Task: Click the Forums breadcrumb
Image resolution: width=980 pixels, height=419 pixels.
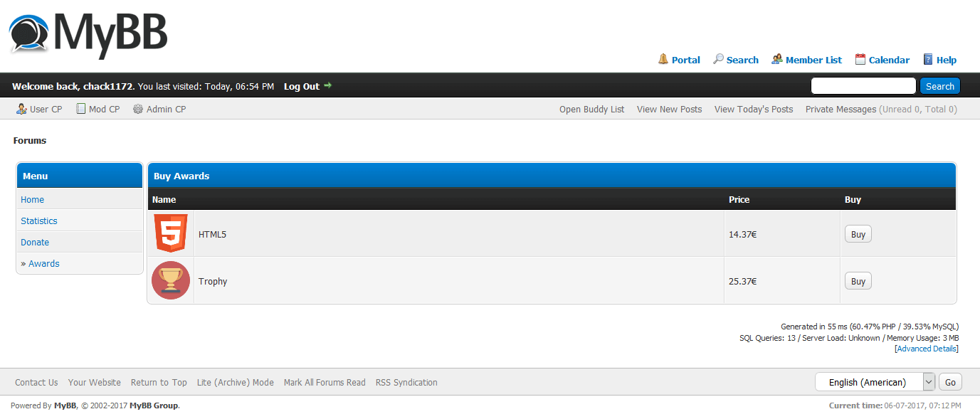Action: (30, 141)
